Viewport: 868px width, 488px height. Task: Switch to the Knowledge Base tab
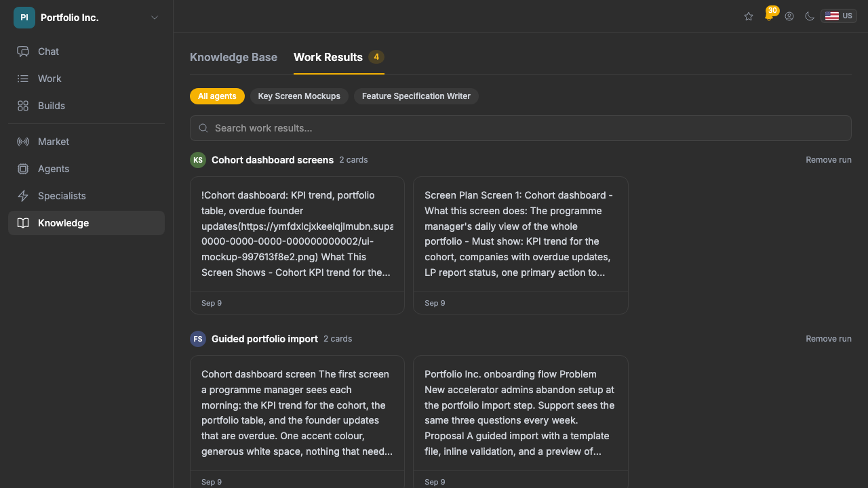(233, 57)
